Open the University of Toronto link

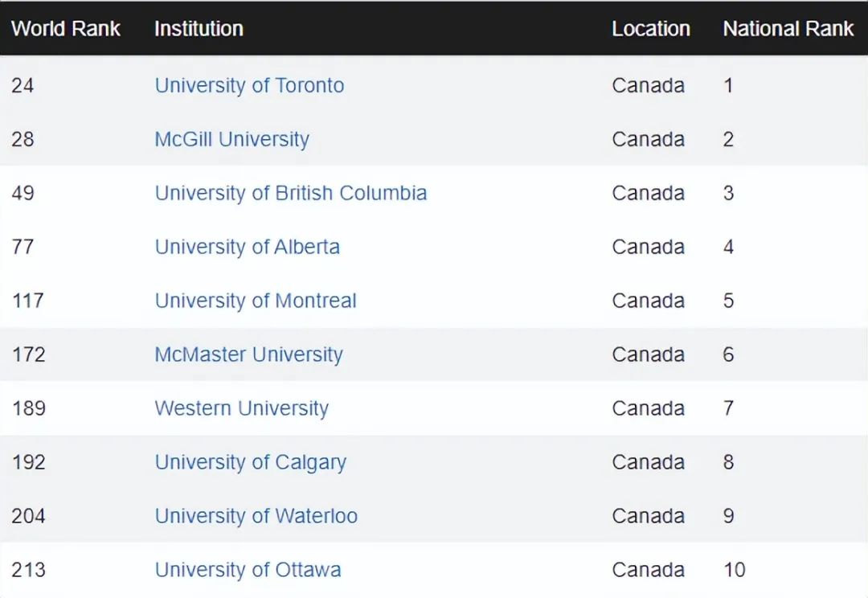pyautogui.click(x=249, y=85)
